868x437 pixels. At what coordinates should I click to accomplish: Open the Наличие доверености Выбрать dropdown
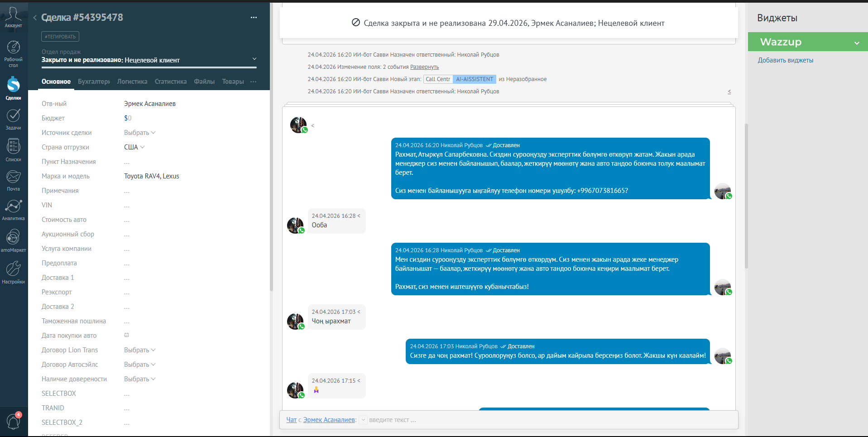coord(139,379)
